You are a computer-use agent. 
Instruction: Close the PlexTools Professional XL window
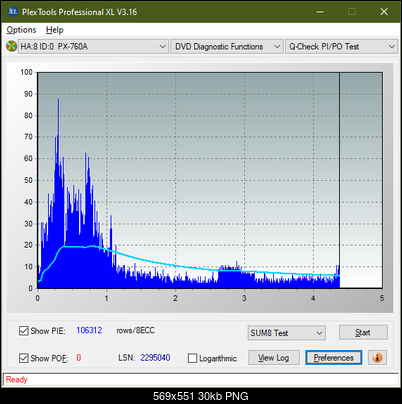point(384,12)
